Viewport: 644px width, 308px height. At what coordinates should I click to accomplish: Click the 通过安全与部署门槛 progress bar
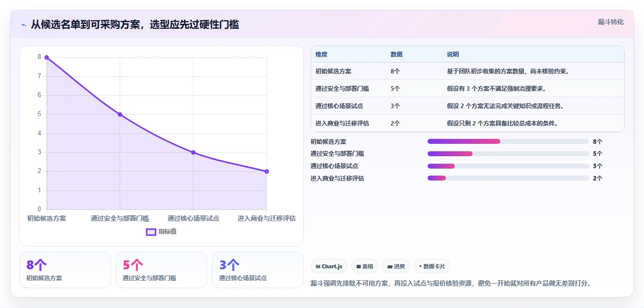tap(508, 154)
